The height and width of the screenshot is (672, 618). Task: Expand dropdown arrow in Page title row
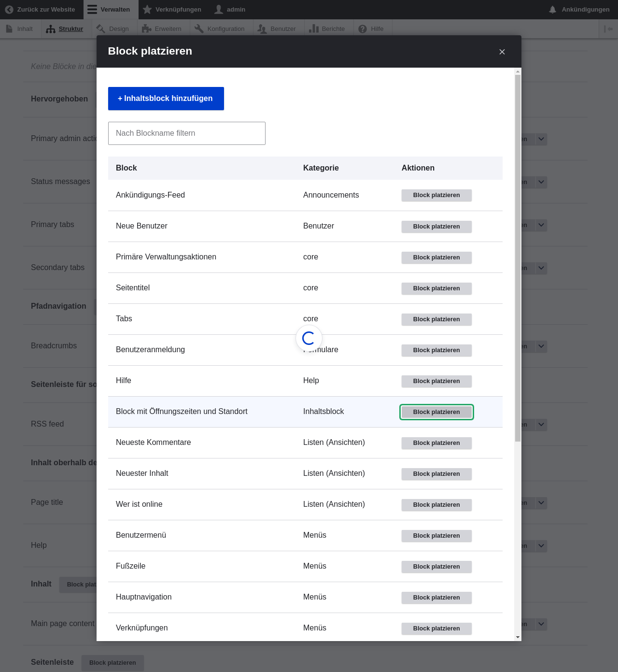coord(541,503)
